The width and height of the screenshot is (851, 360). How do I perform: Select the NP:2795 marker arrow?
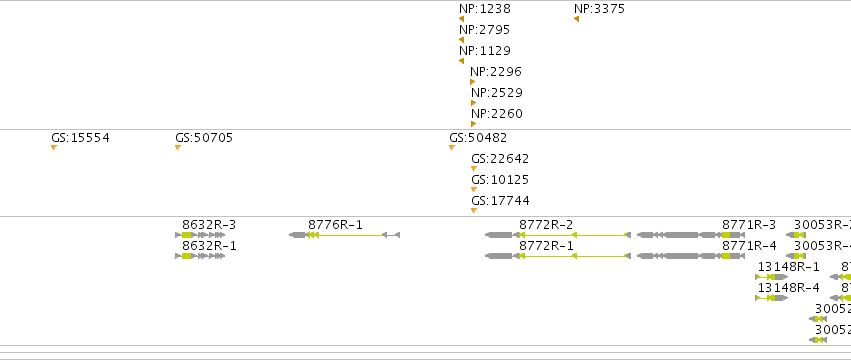click(461, 40)
